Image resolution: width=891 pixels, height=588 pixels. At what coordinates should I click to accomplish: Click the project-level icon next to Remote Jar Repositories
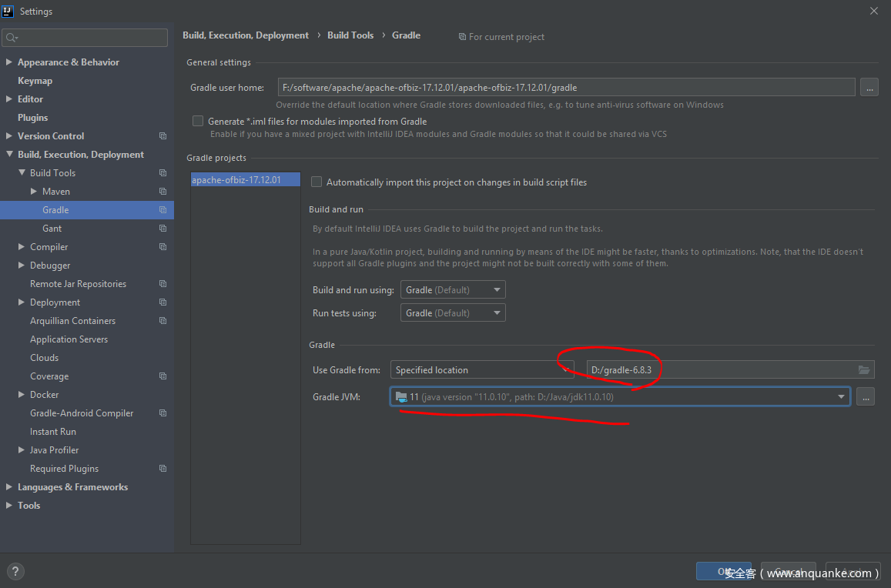click(163, 284)
